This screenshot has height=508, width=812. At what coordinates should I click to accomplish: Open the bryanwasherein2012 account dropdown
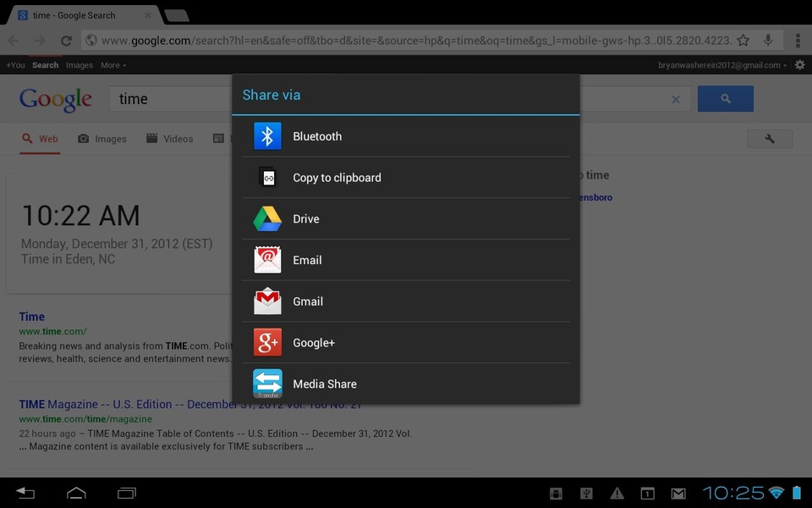pyautogui.click(x=722, y=65)
